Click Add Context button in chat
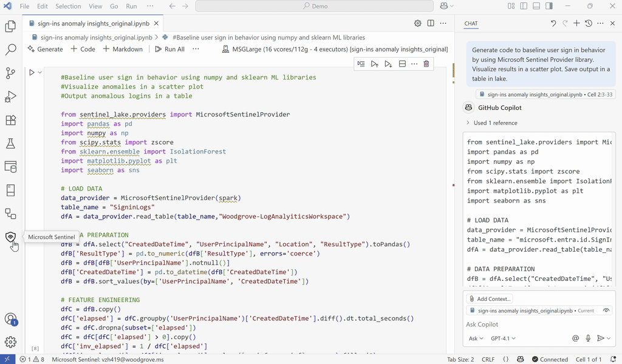622x364 pixels. coord(490,298)
